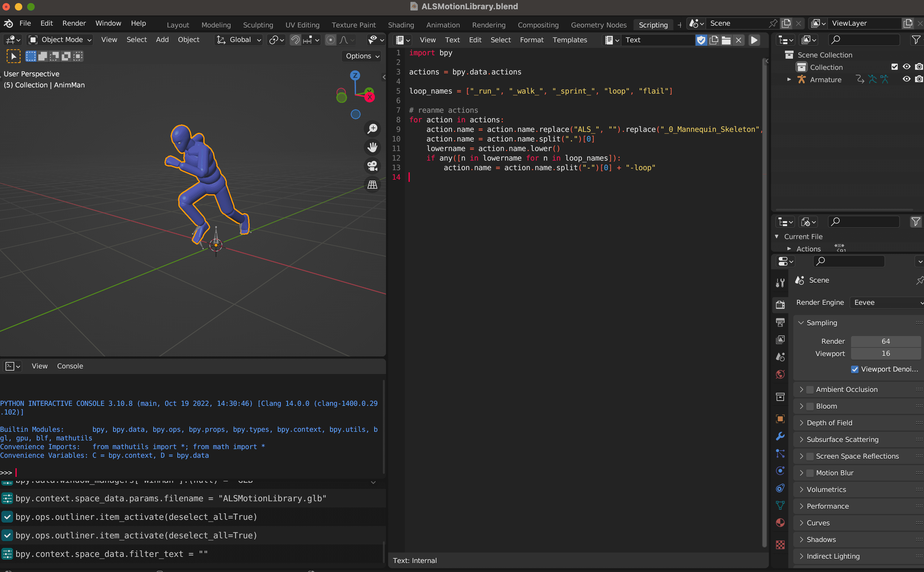Screen dimensions: 924x572
Task: Switch to the Animation workspace tab
Action: tap(443, 25)
